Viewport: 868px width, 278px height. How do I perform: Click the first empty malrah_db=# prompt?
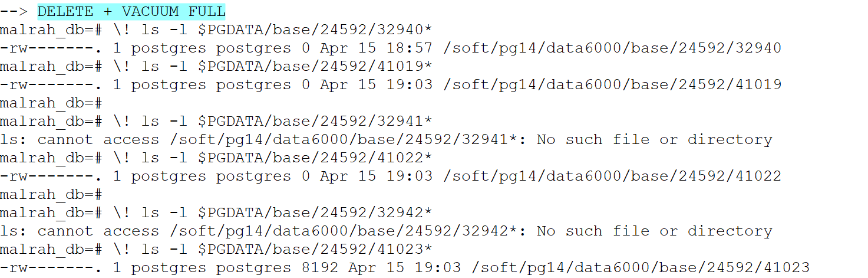click(51, 103)
